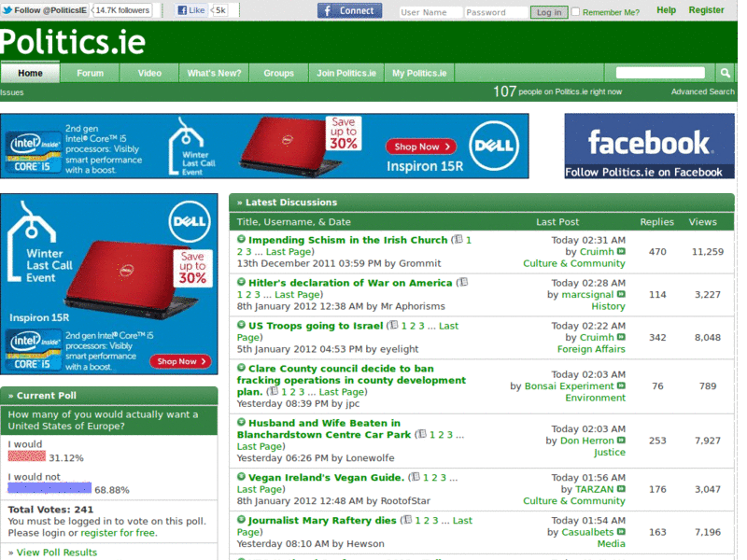Click the search magnifier icon
The height and width of the screenshot is (560, 747).
726,73
